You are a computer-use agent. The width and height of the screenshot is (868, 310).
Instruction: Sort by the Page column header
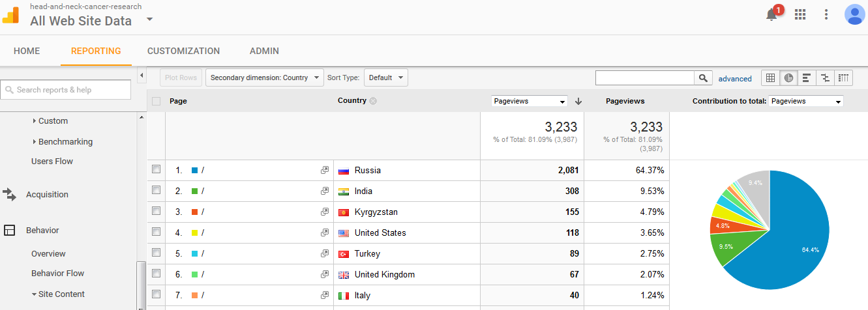click(178, 101)
